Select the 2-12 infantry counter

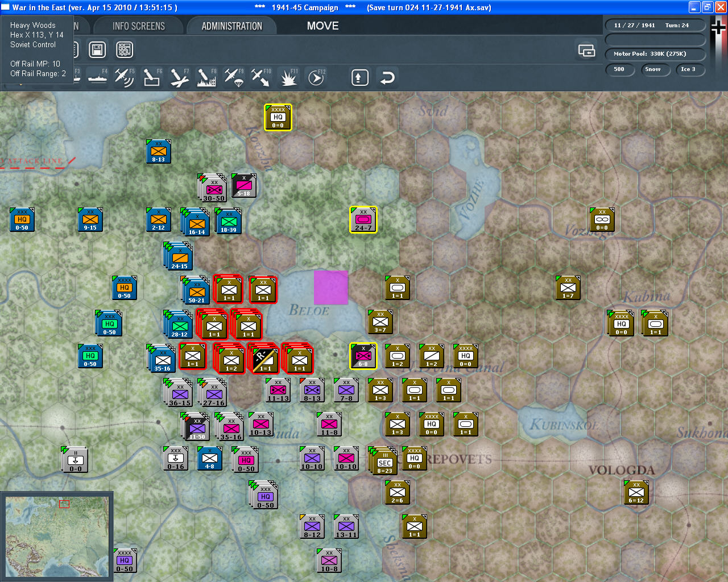pyautogui.click(x=158, y=219)
